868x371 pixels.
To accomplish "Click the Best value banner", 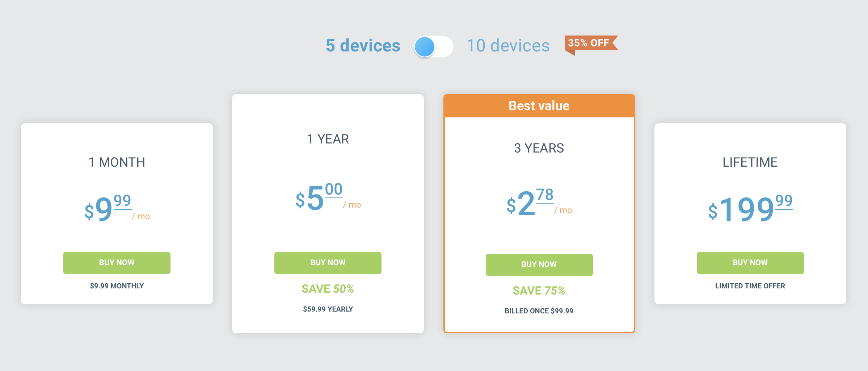I will pyautogui.click(x=539, y=106).
